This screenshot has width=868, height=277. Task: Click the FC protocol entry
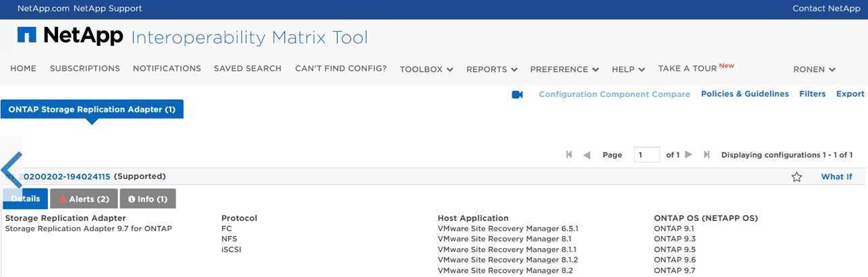(x=226, y=228)
